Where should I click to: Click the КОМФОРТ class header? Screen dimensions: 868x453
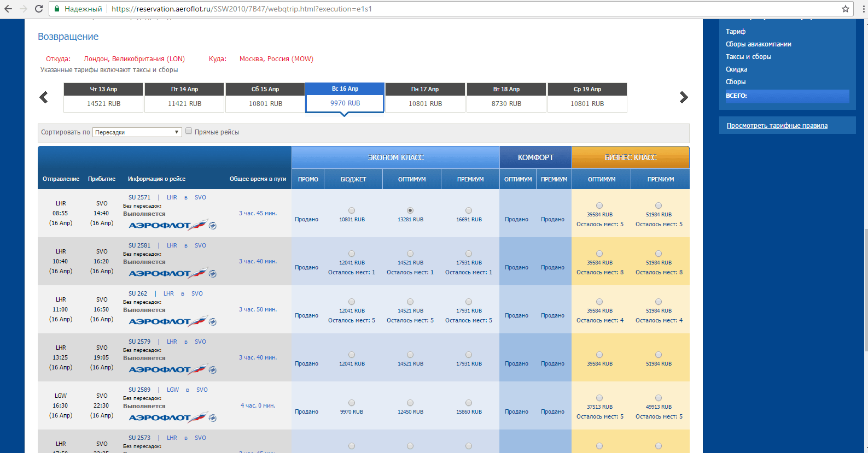(x=535, y=157)
